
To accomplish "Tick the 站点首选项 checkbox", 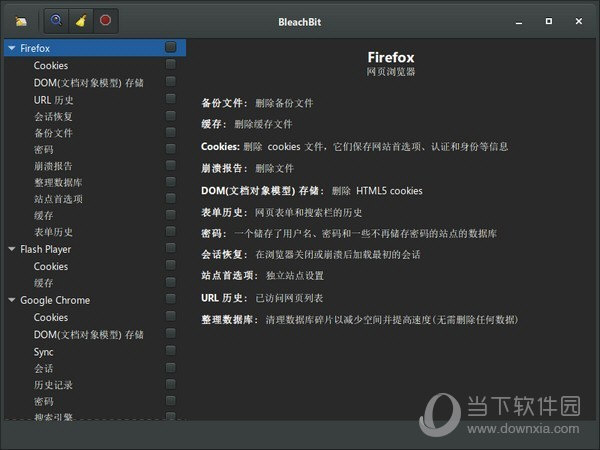I will point(171,198).
